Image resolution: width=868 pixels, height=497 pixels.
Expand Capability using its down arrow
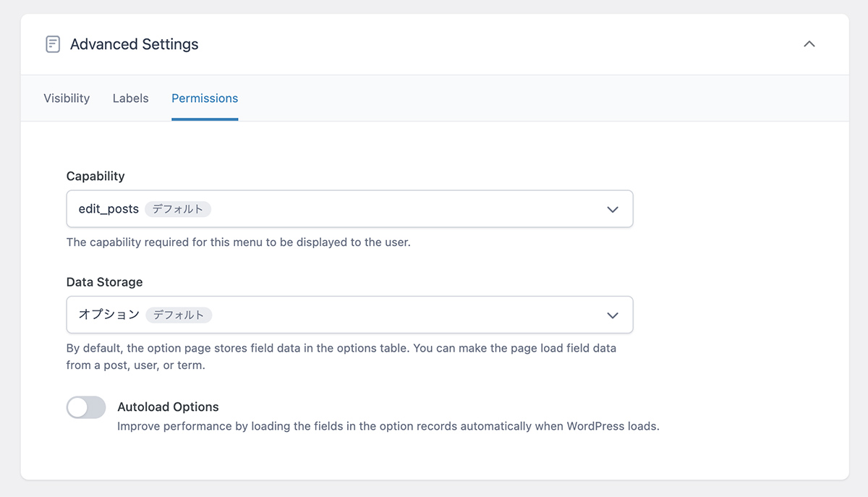click(612, 209)
